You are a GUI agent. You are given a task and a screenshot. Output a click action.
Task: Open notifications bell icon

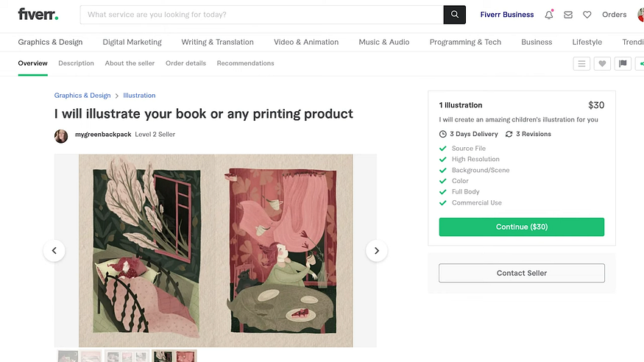click(x=549, y=15)
